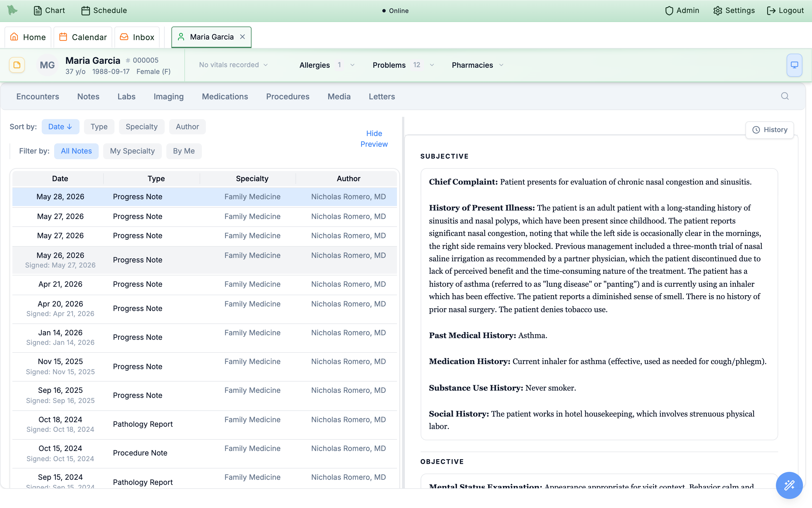This screenshot has width=812, height=508.
Task: Click the blue monitor display icon
Action: [794, 65]
